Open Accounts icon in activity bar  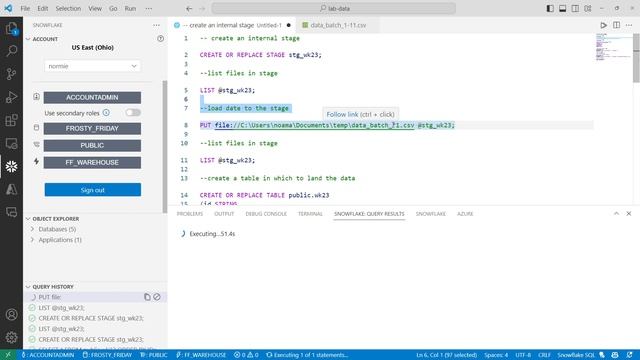pos(11,314)
